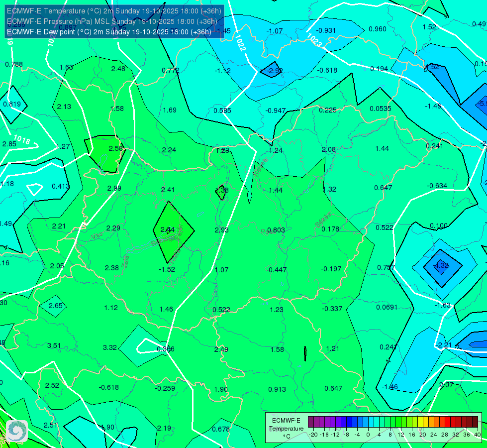Viewport: 487px width, 448px height.
Task: Click the 0.0691 dew point value
Action: coord(387,307)
